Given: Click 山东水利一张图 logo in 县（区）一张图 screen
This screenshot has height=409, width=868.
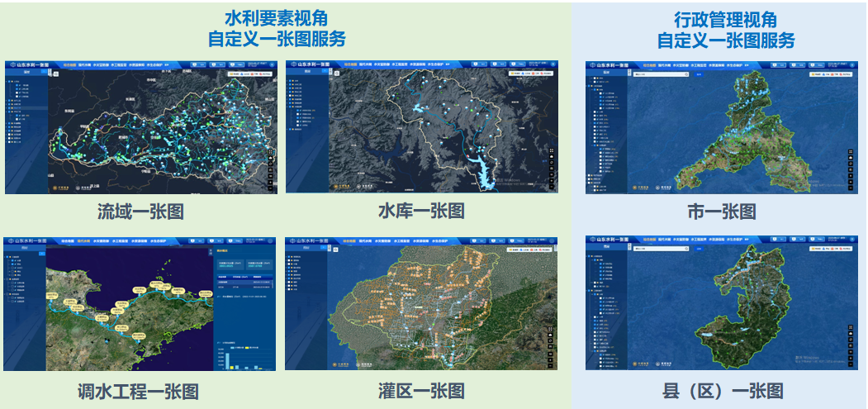Looking at the screenshot, I should [610, 240].
